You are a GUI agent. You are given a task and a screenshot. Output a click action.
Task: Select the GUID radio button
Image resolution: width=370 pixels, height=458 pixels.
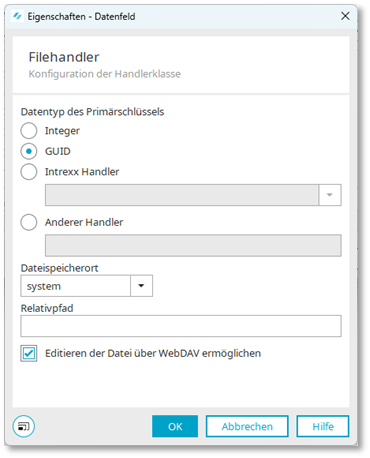coord(29,151)
